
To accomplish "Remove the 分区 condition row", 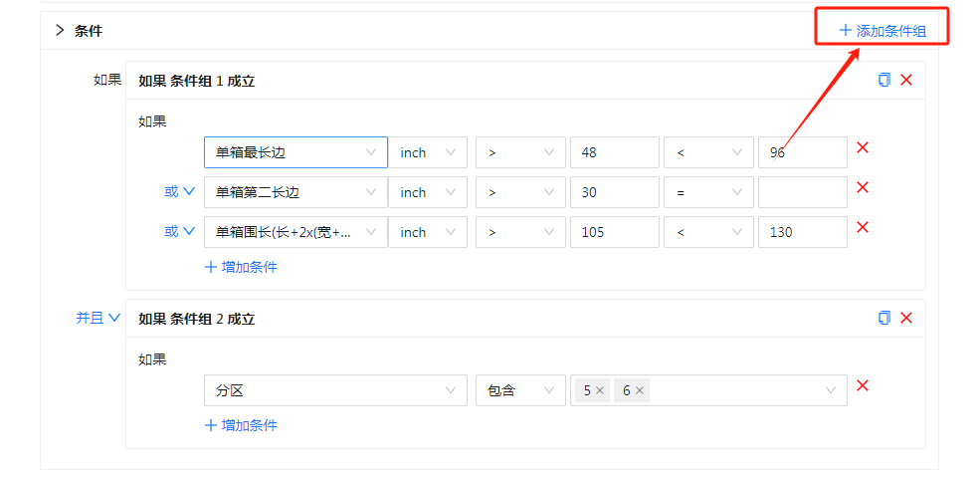I will coord(863,385).
